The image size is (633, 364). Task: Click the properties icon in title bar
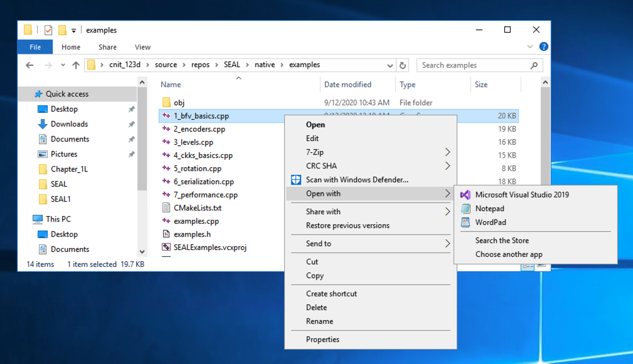(x=48, y=30)
